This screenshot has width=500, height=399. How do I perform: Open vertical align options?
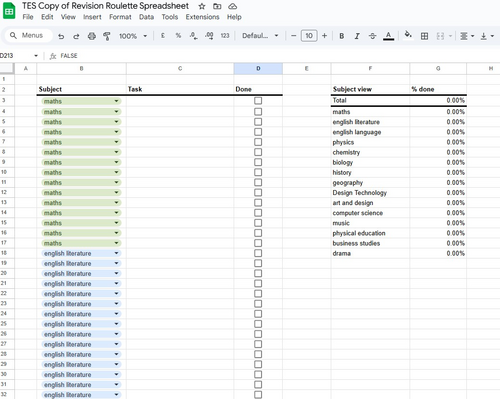pyautogui.click(x=487, y=36)
